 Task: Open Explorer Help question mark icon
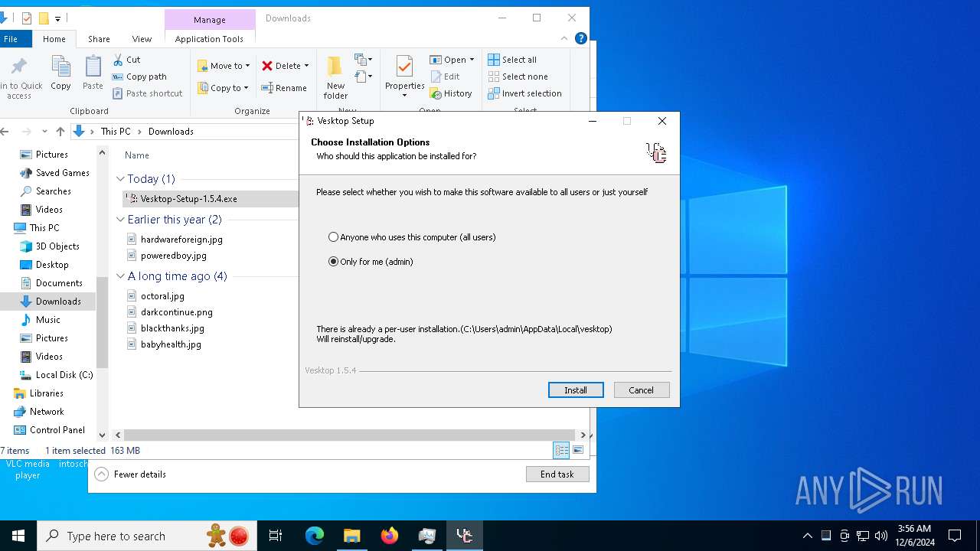(581, 38)
